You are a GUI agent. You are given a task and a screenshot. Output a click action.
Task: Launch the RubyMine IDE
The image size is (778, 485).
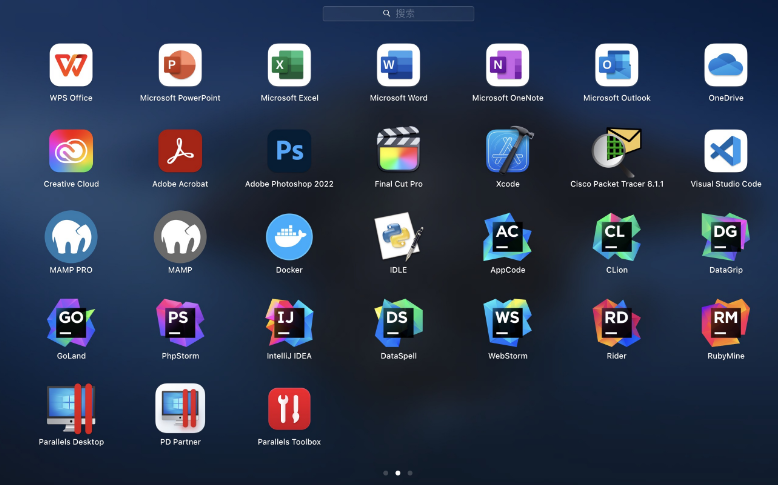[726, 323]
